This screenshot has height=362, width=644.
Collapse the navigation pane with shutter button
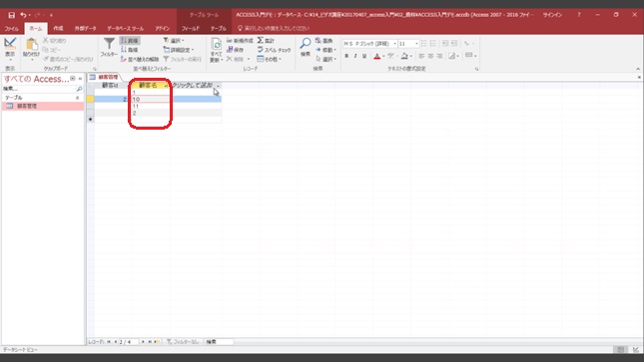[x=80, y=79]
